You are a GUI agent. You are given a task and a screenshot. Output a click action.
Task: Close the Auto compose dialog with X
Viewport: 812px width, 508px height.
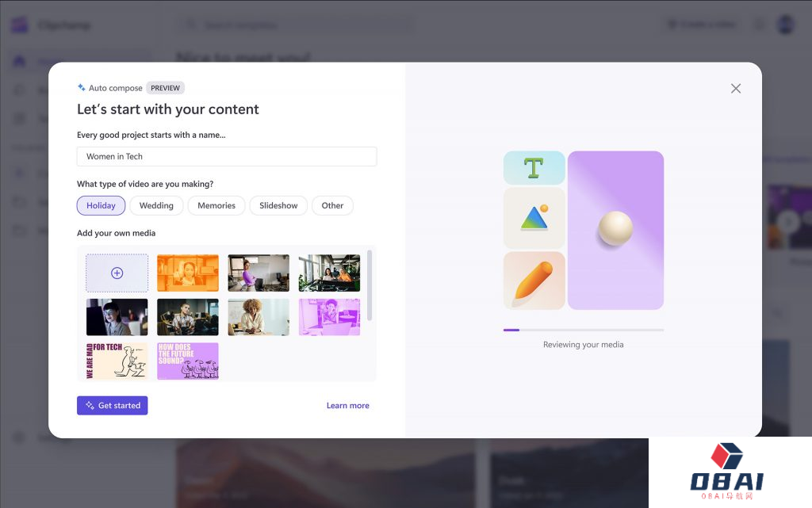point(735,89)
